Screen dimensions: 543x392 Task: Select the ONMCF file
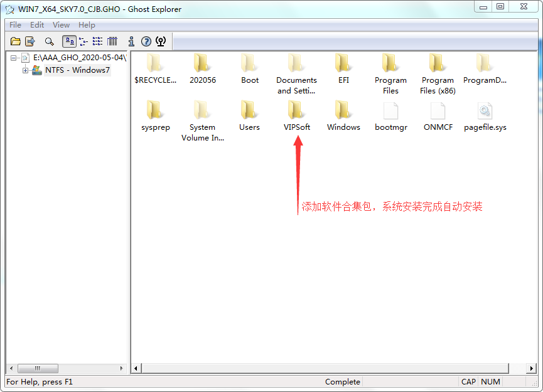coord(438,117)
